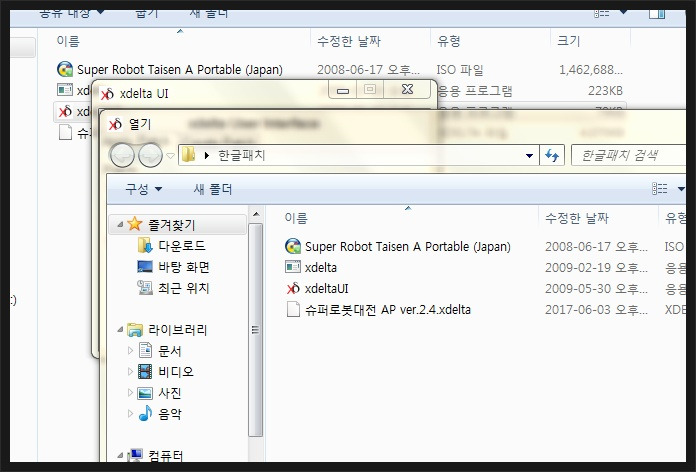Collapse the 컴퓨터 tree section
Screen dimensions: 696x472
pos(120,455)
